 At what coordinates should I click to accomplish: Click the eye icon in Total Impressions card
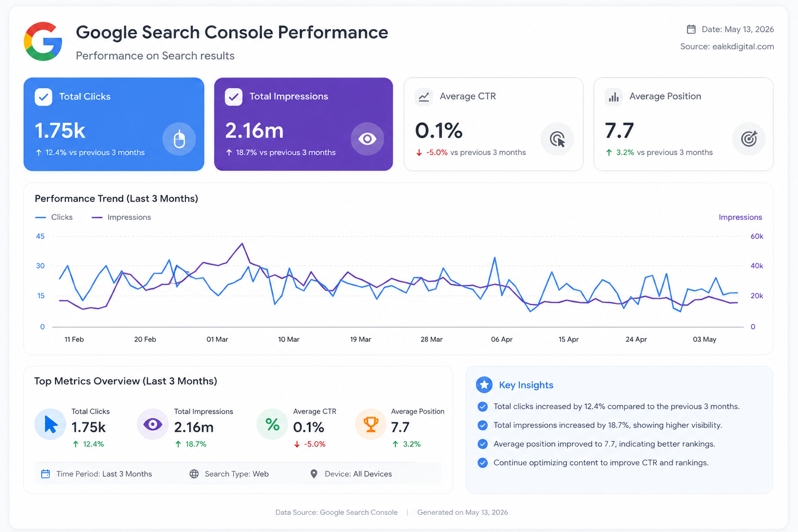367,139
